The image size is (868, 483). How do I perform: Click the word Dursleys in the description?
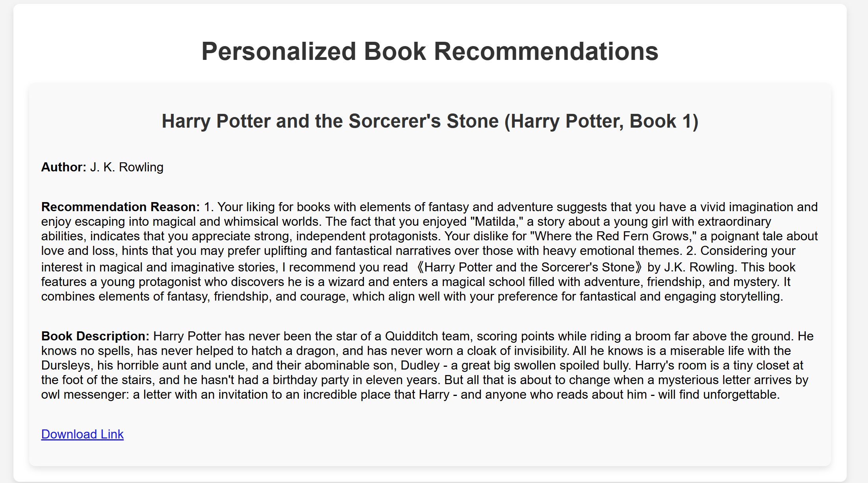[x=66, y=365]
